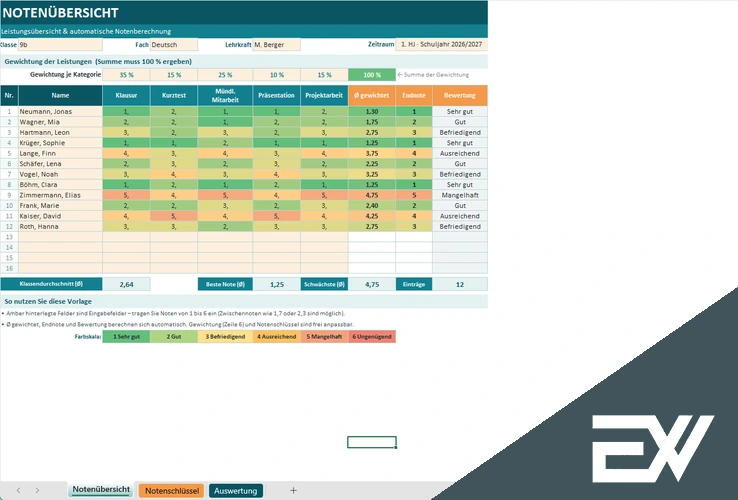Select the Fach field containing Deutsch

point(174,45)
